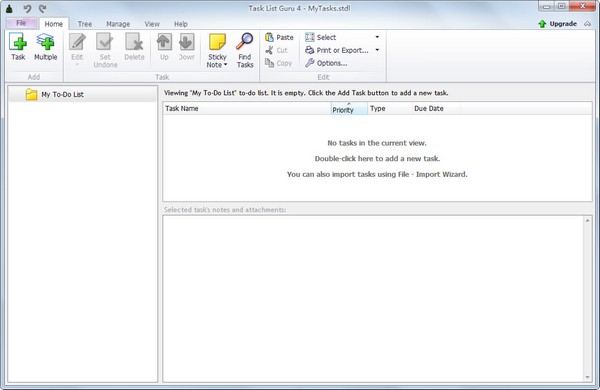The image size is (600, 390).
Task: Click the notes scrollbar down arrow
Action: [588, 377]
